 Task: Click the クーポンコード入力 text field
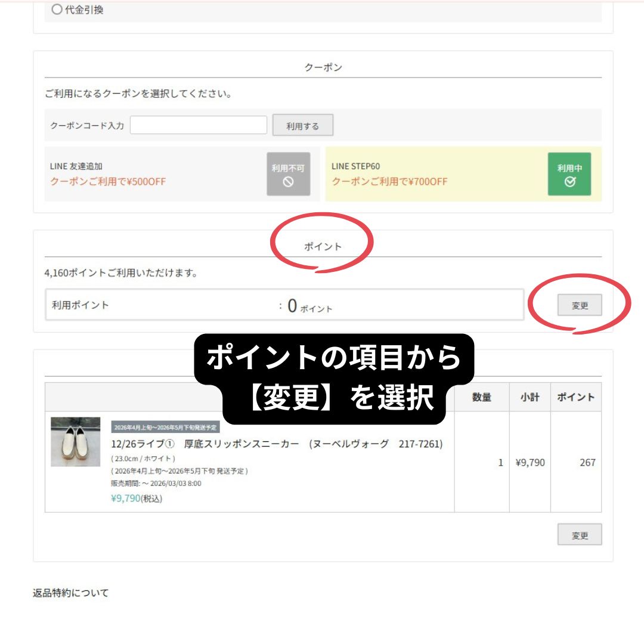pyautogui.click(x=198, y=125)
